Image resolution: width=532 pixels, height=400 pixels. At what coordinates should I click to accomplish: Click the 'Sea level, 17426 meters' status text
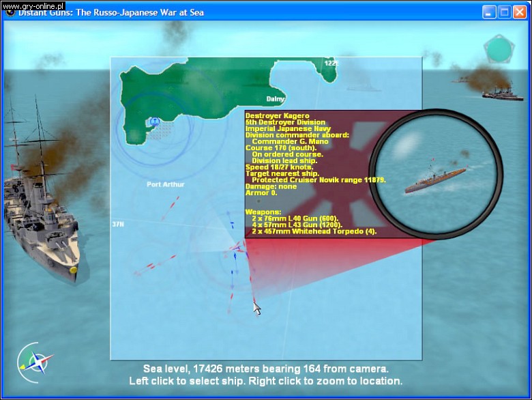(x=266, y=369)
